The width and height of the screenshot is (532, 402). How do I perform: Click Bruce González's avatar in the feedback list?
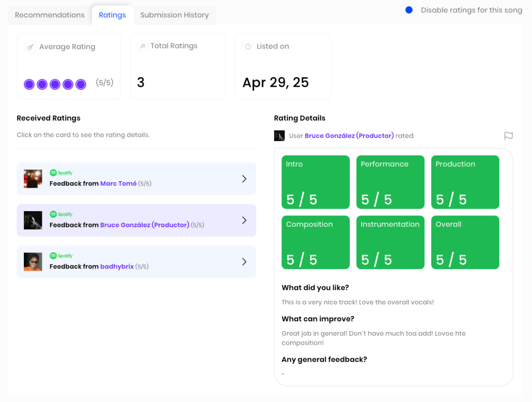(33, 220)
